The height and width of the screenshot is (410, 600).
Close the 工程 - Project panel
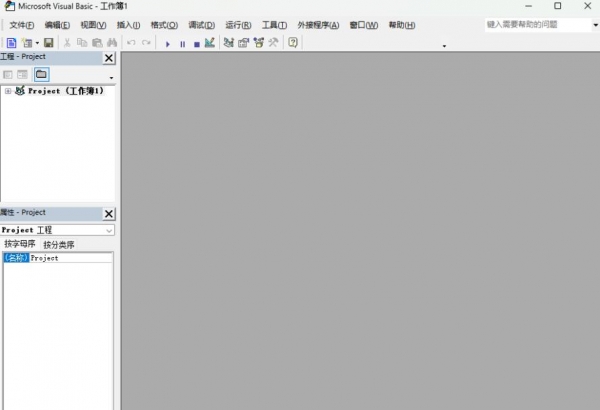coord(109,58)
